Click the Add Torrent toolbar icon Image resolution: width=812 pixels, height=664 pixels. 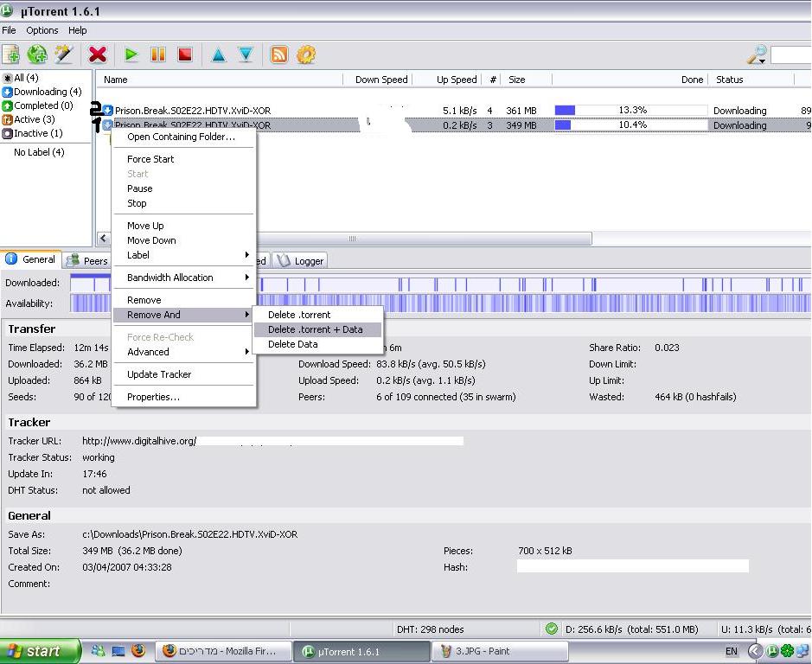tap(11, 54)
